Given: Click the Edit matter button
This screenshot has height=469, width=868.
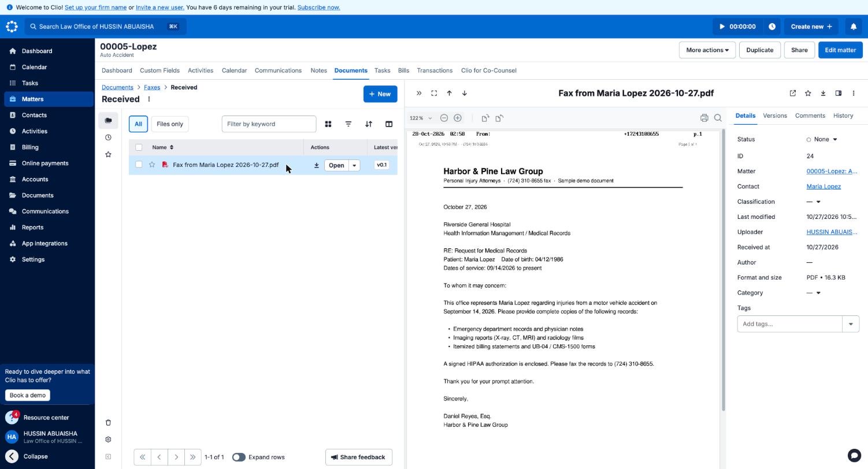Looking at the screenshot, I should click(840, 50).
